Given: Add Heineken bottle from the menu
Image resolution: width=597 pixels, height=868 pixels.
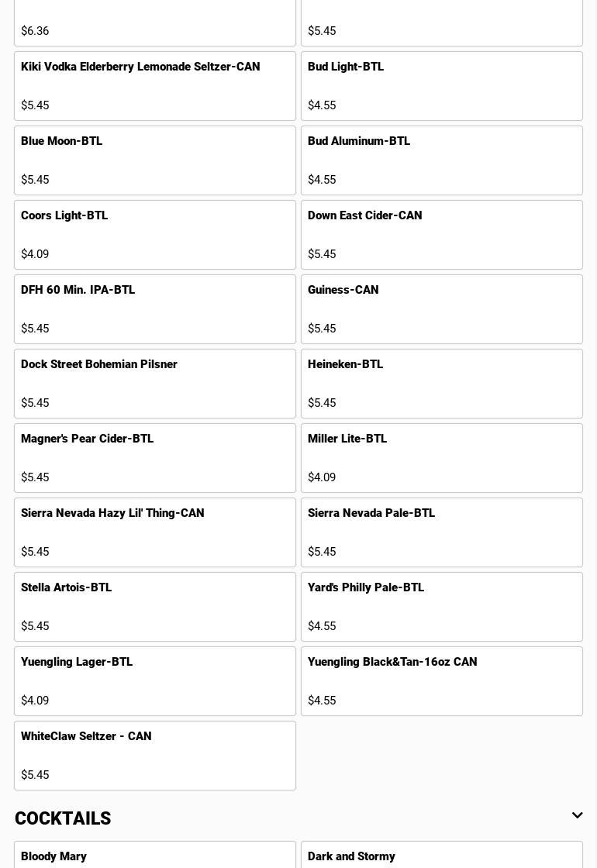Looking at the screenshot, I should click(x=442, y=384).
